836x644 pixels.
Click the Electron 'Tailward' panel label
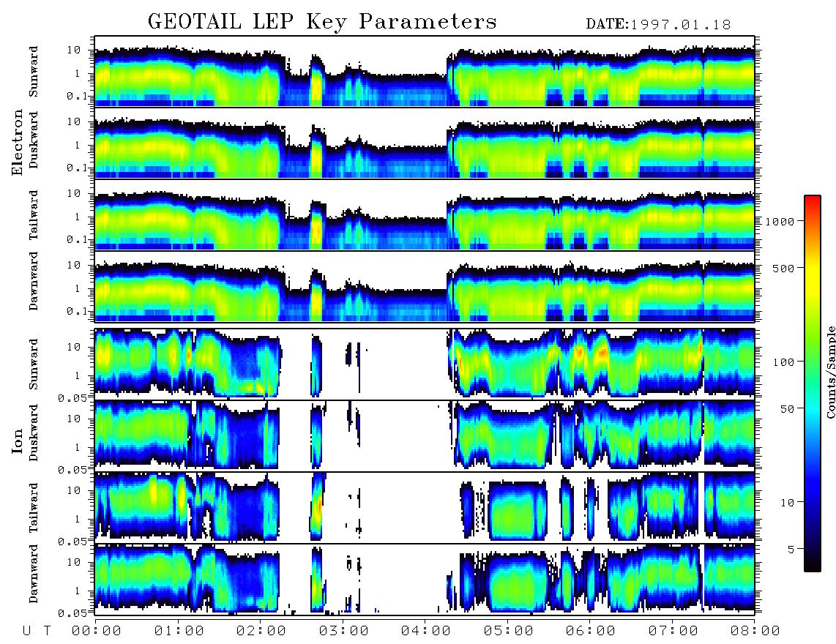[x=34, y=214]
